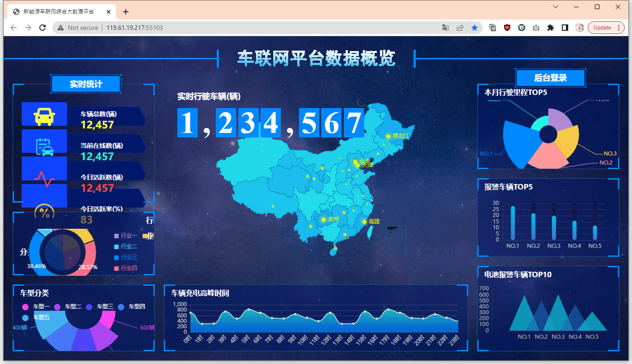Click the 车联网平台数据概览 page title

tap(316, 59)
